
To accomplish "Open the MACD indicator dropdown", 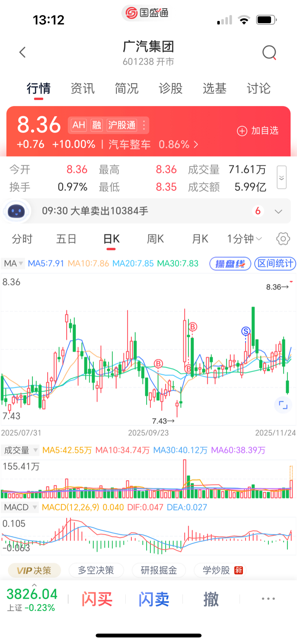I will pos(20,507).
